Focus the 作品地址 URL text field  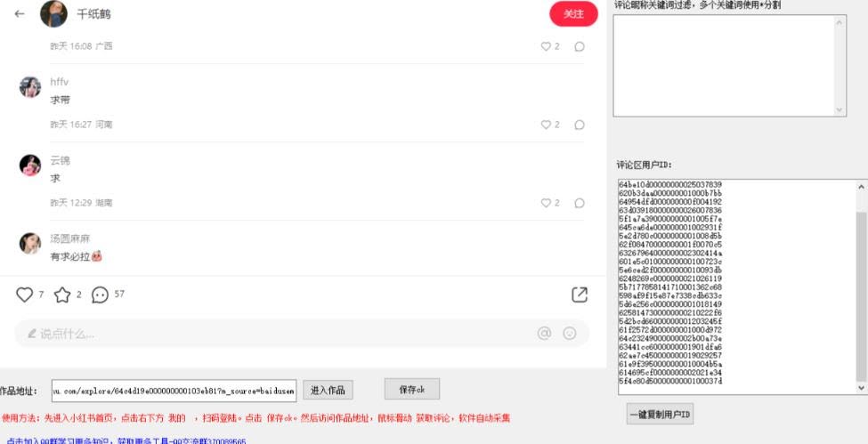tap(172, 391)
